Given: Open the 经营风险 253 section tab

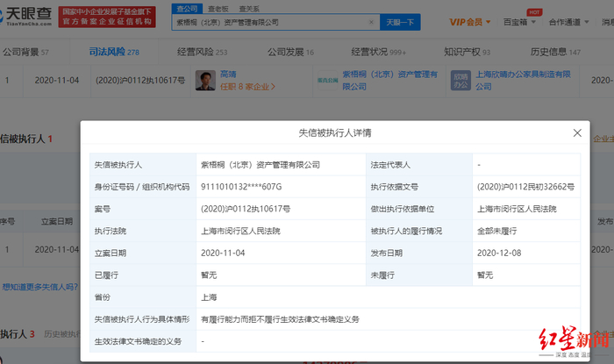Looking at the screenshot, I should [202, 52].
